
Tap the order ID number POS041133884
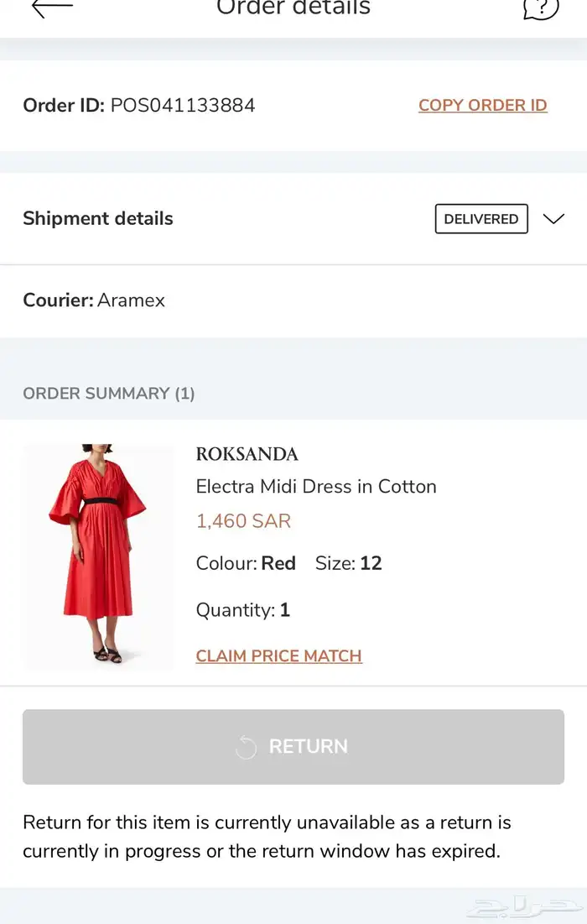(x=183, y=105)
